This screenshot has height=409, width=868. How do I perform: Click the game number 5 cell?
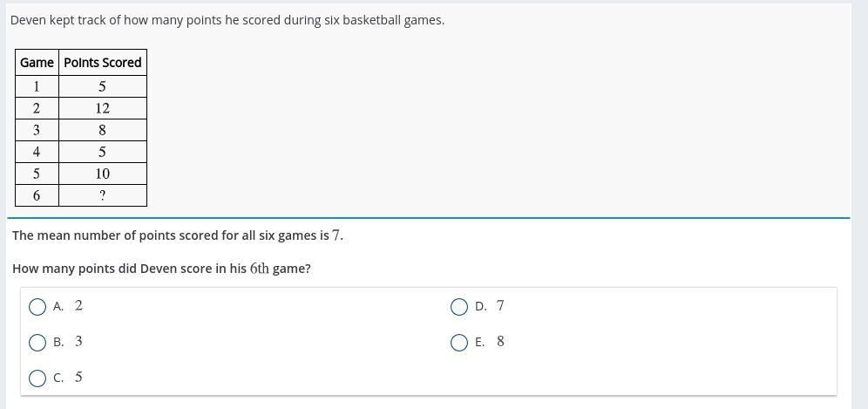37,174
